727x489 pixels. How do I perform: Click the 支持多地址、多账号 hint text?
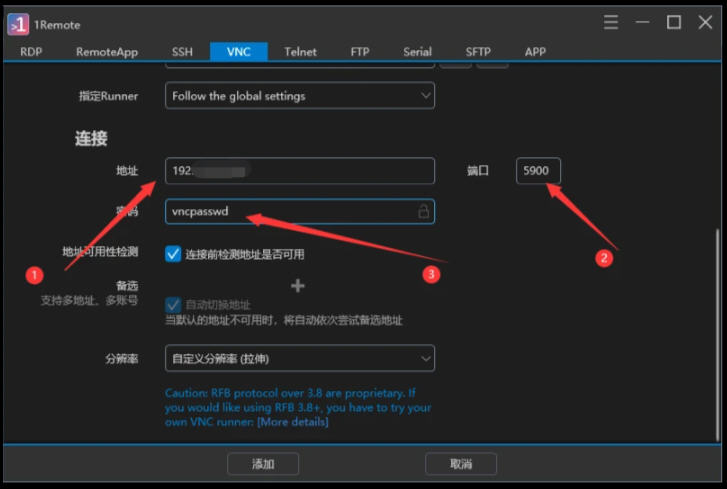tap(89, 300)
